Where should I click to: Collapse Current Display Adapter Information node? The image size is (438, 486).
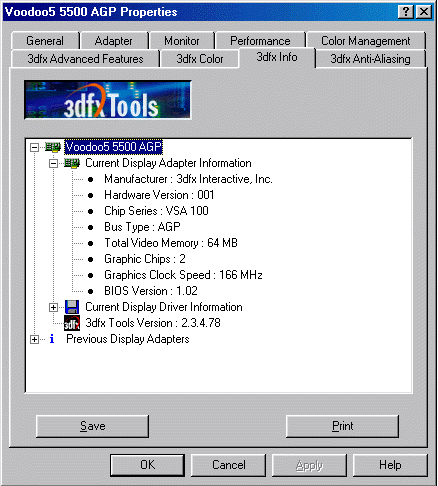pos(53,163)
